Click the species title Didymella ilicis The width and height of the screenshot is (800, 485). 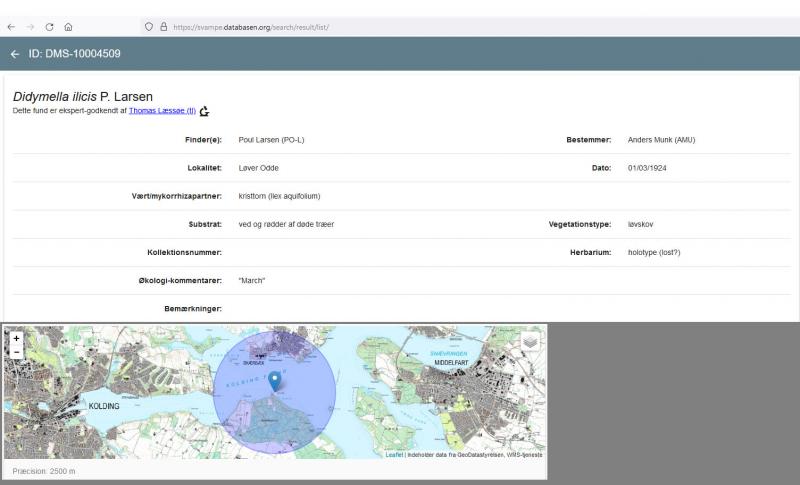(55, 96)
